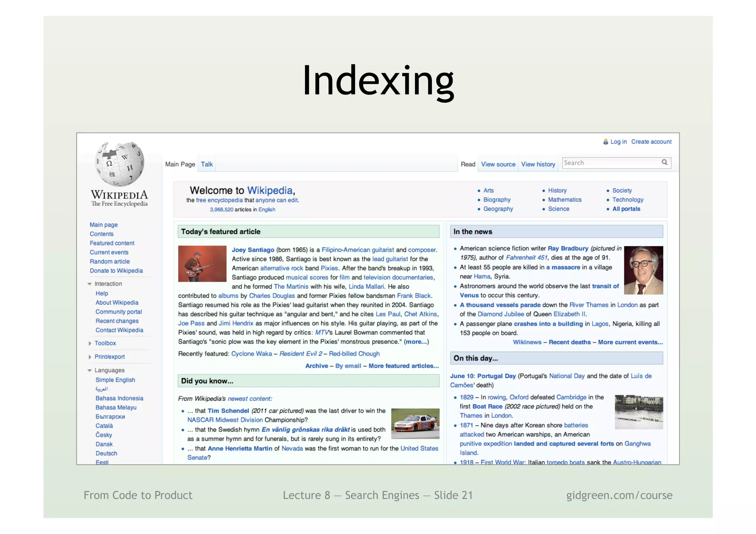Expand the Toolbox sidebar section
The image size is (756, 534).
pos(90,343)
